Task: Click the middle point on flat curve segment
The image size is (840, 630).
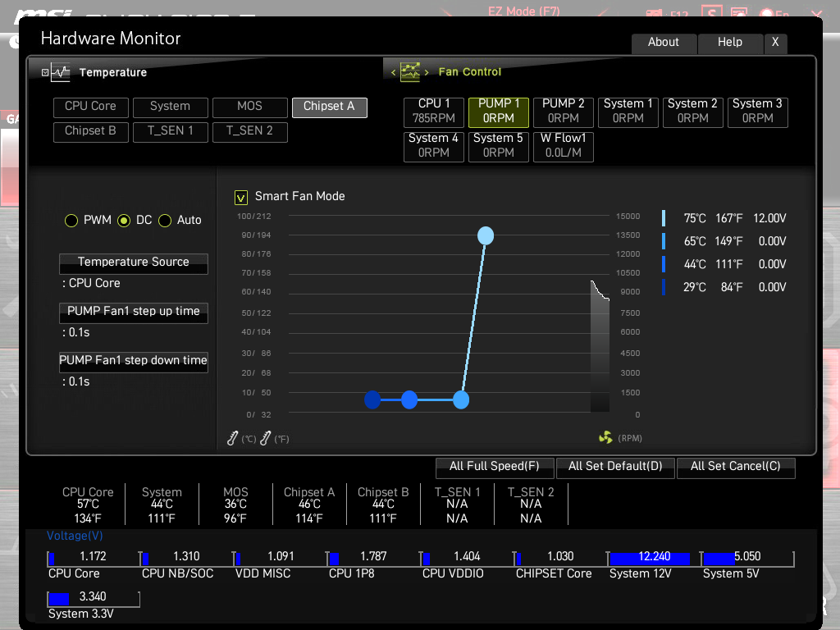Action: [409, 399]
